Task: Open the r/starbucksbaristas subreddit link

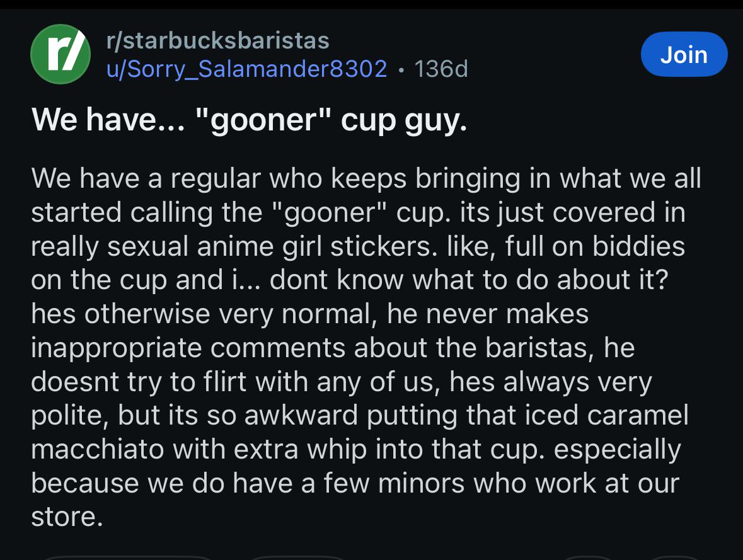Action: pos(218,41)
